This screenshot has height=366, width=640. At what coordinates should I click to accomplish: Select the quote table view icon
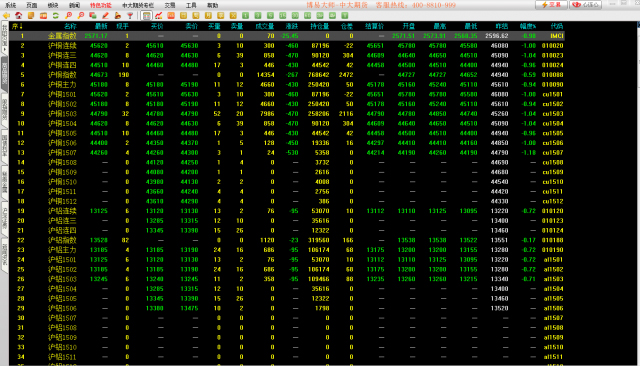(146, 16)
